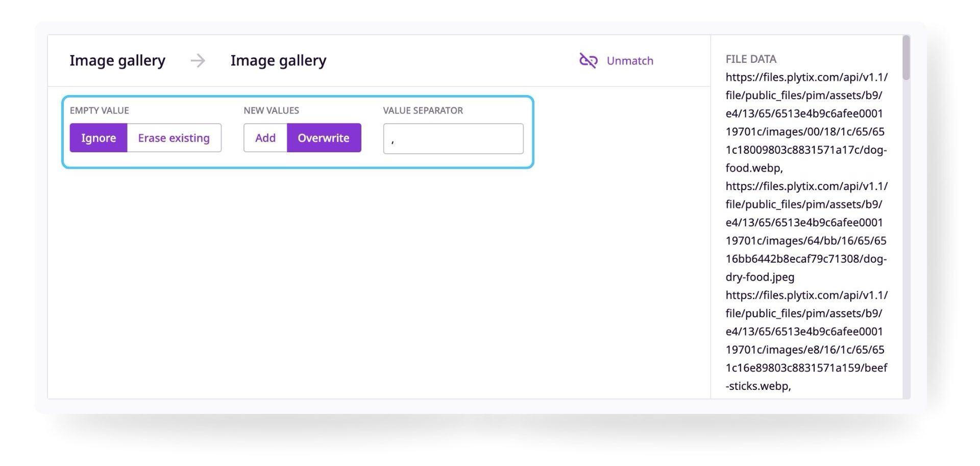Click the broken-link Unmatch icon

point(588,60)
